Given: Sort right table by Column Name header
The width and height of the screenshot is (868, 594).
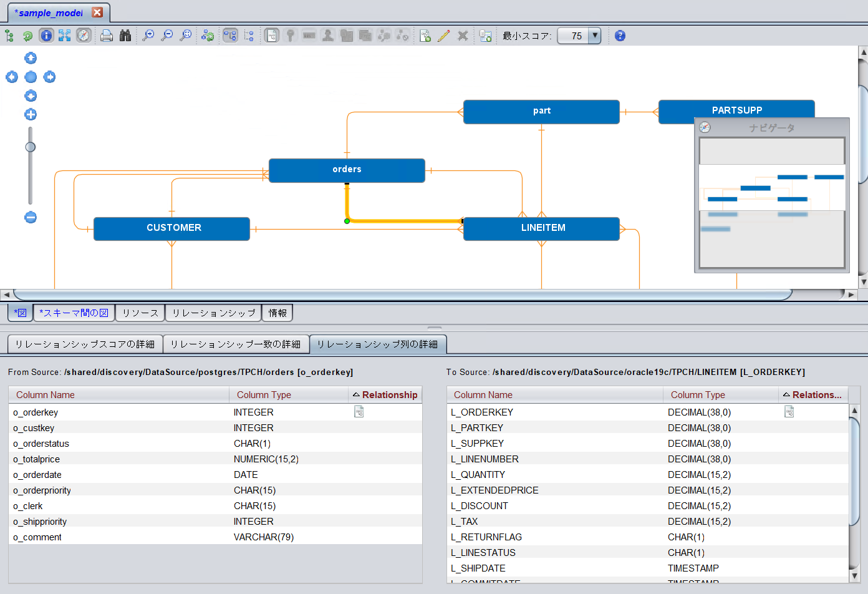Looking at the screenshot, I should 555,395.
